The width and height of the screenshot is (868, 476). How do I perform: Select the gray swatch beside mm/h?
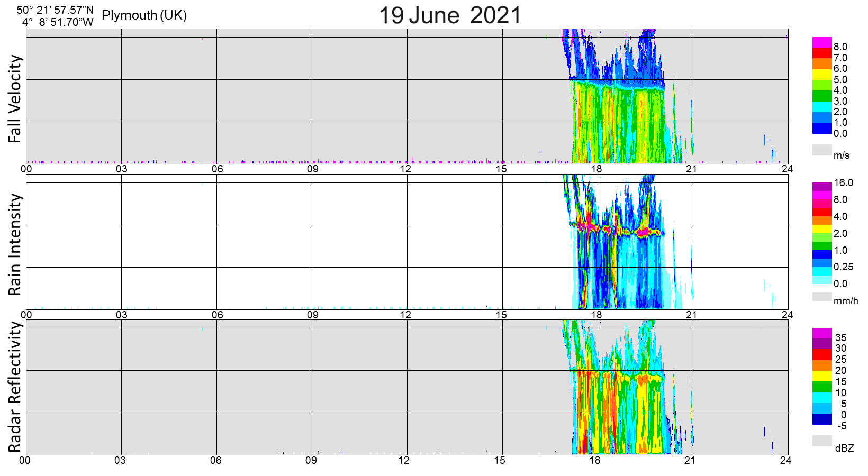(x=822, y=297)
